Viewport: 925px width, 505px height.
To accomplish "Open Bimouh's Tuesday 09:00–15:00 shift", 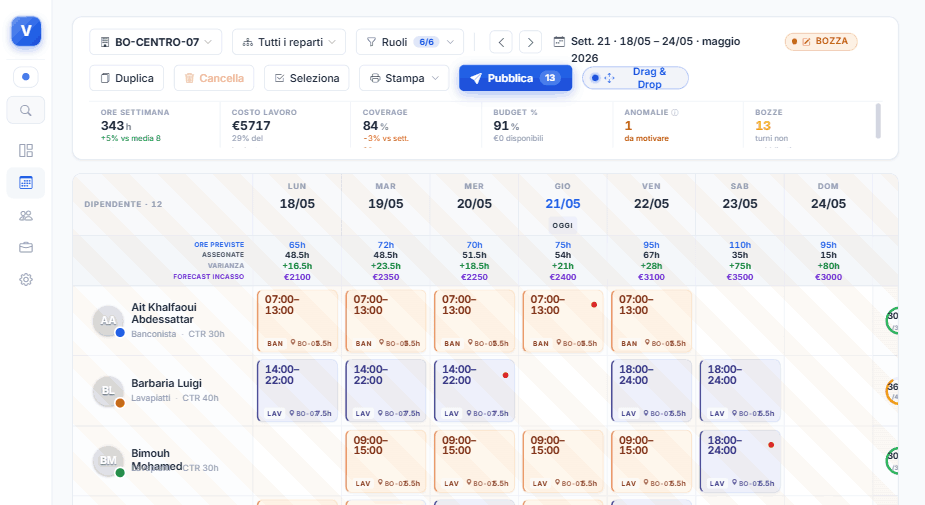I will (386, 461).
